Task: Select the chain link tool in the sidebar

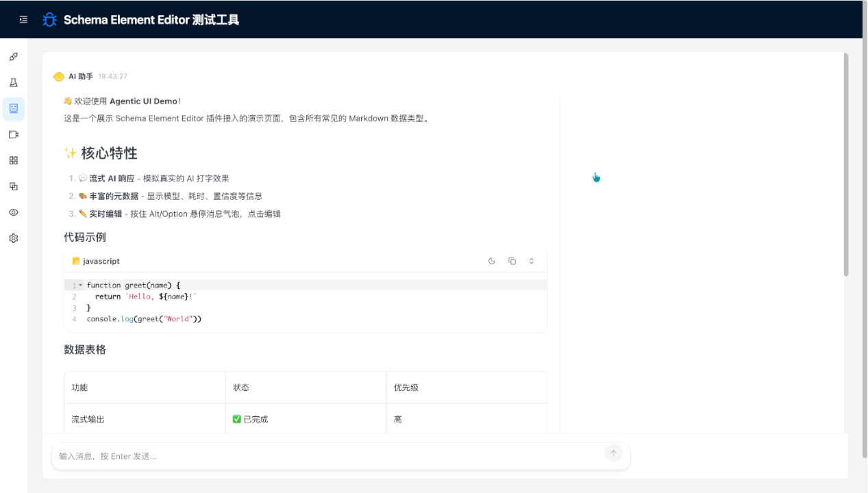Action: point(13,56)
